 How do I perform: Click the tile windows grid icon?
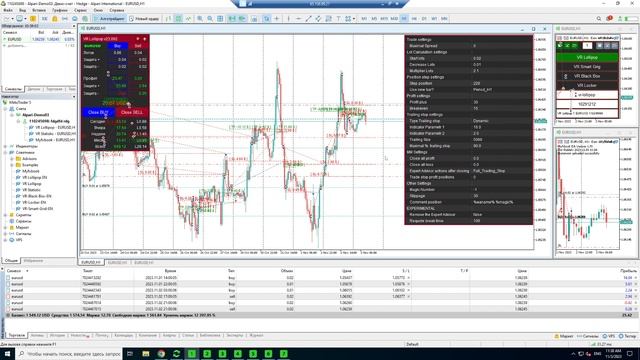tap(220, 19)
